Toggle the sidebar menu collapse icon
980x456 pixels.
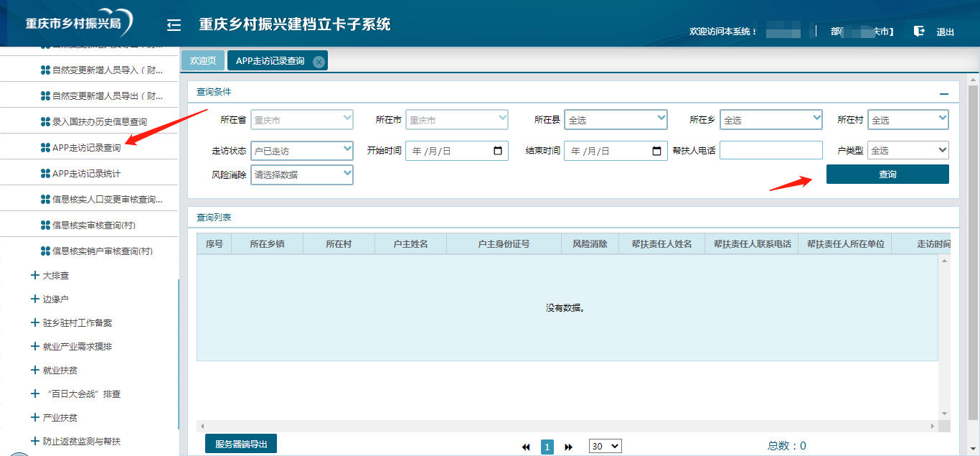(174, 26)
